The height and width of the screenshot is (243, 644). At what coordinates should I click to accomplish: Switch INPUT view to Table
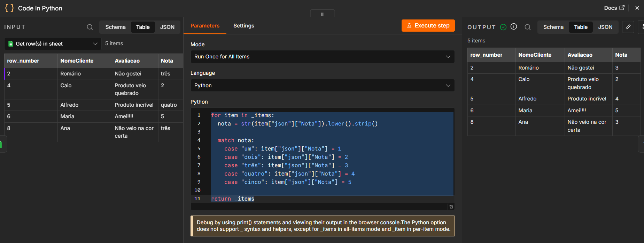pos(143,27)
